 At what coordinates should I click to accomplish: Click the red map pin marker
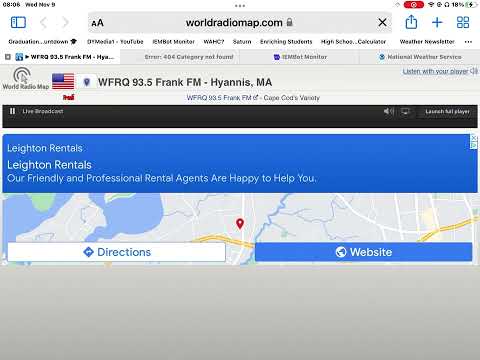[x=240, y=223]
